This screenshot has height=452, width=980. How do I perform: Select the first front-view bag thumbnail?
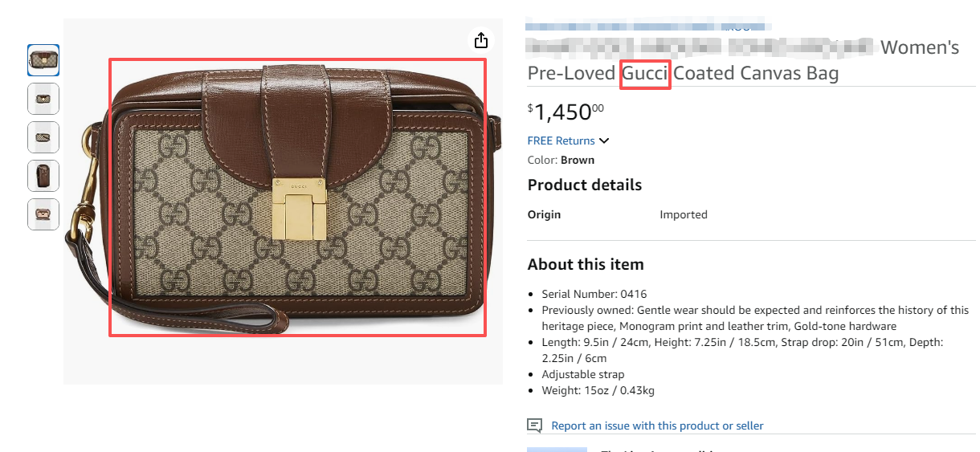(x=43, y=60)
